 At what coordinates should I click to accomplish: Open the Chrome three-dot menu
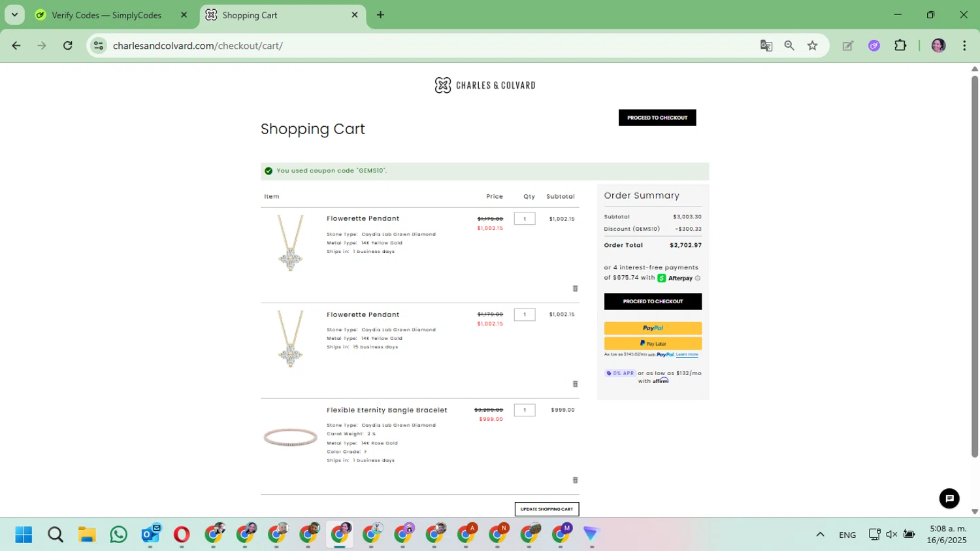[964, 46]
